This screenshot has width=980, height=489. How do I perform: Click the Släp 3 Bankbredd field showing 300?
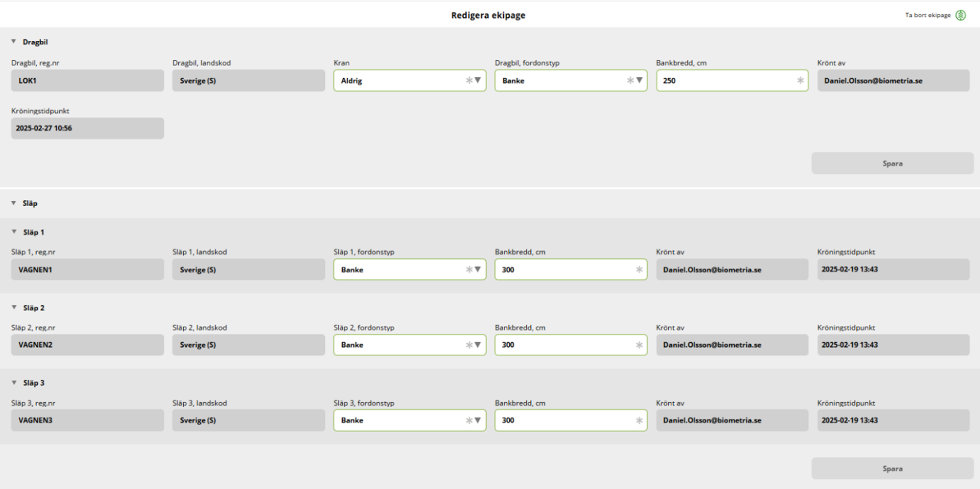(571, 420)
